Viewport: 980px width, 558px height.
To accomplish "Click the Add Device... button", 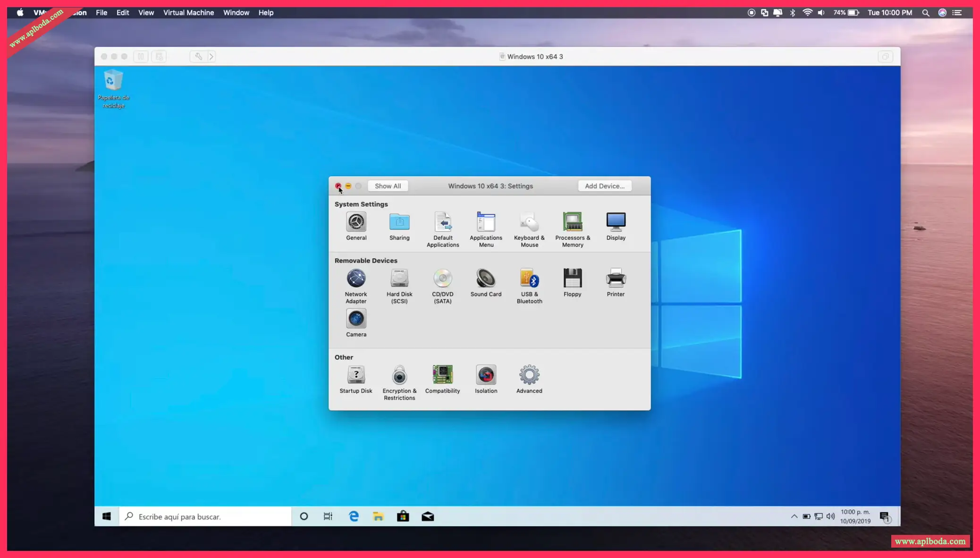I will (605, 186).
